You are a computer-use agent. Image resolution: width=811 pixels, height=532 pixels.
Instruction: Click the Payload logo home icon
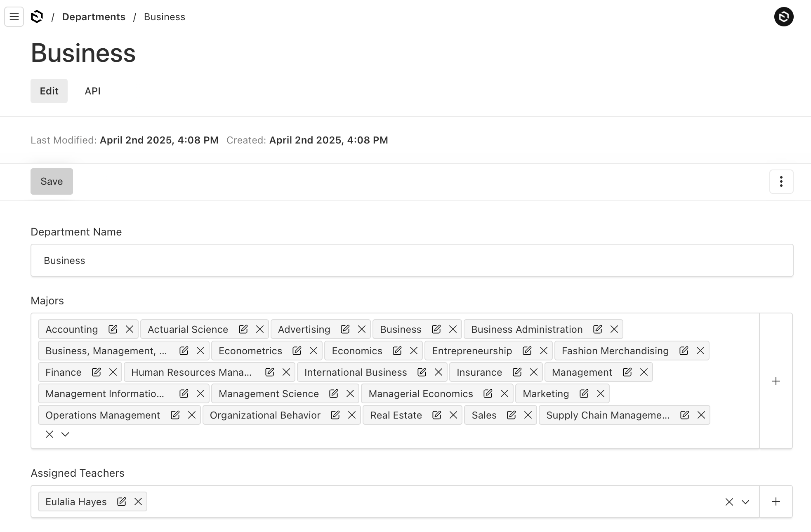[37, 17]
